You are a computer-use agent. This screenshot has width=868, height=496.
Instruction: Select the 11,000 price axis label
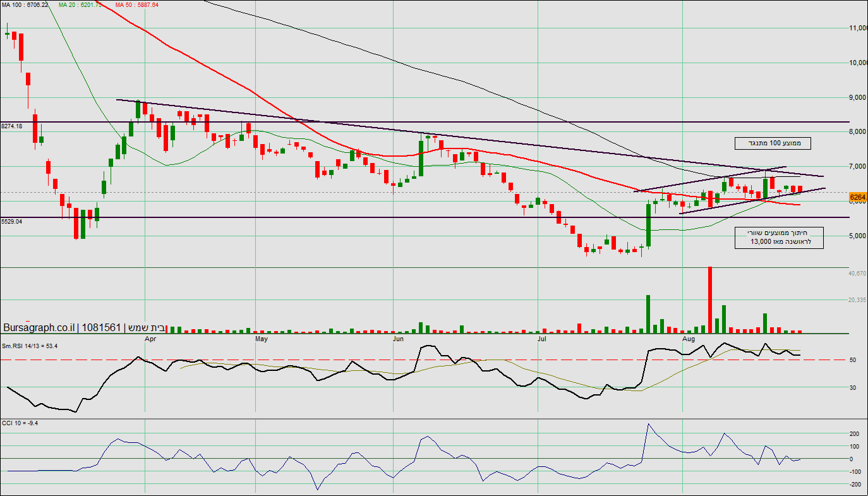[858, 28]
